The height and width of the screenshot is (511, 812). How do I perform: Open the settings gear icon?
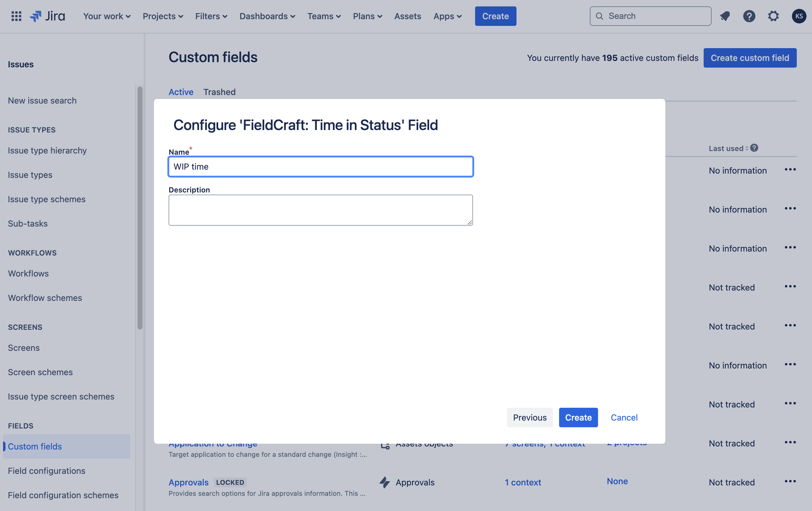pos(773,16)
